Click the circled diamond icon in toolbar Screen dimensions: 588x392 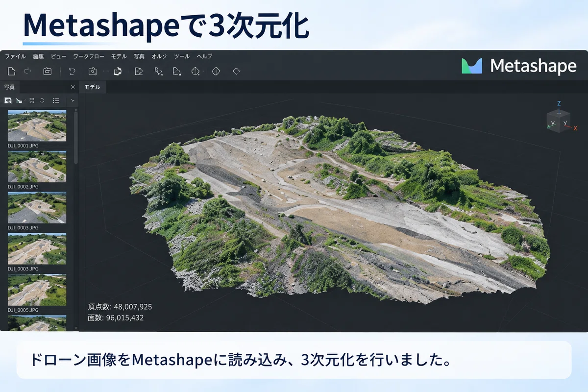216,72
